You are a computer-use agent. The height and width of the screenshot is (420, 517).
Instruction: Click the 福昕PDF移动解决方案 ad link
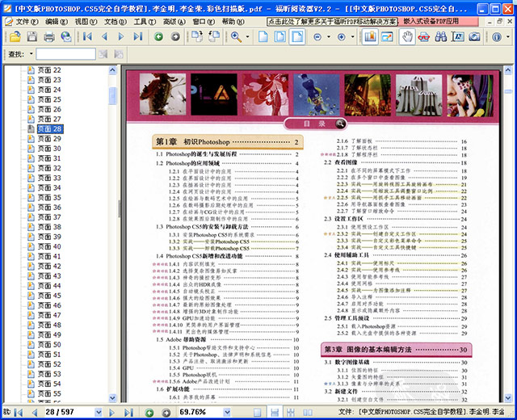pyautogui.click(x=332, y=22)
